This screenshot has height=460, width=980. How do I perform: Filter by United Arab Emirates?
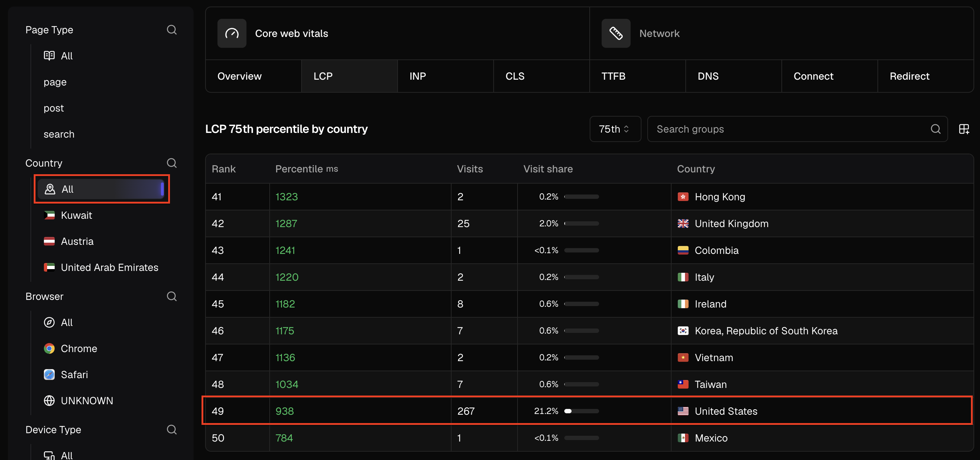tap(100, 268)
